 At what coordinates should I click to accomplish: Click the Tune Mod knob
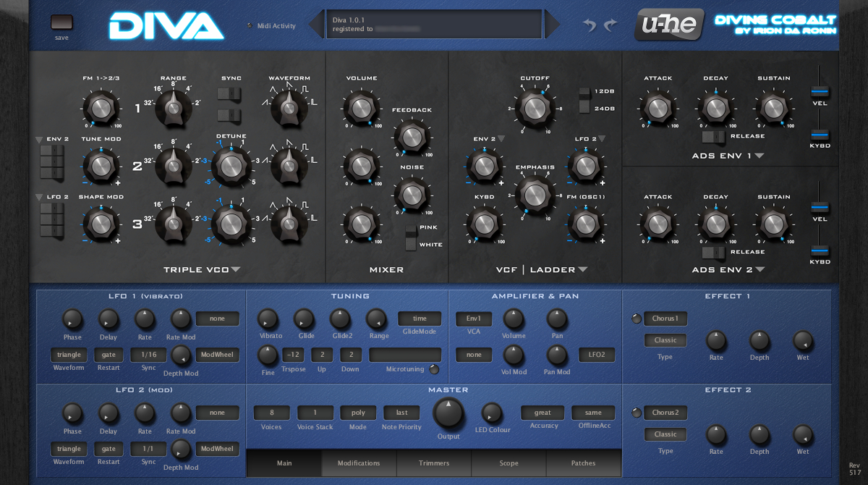pos(101,166)
